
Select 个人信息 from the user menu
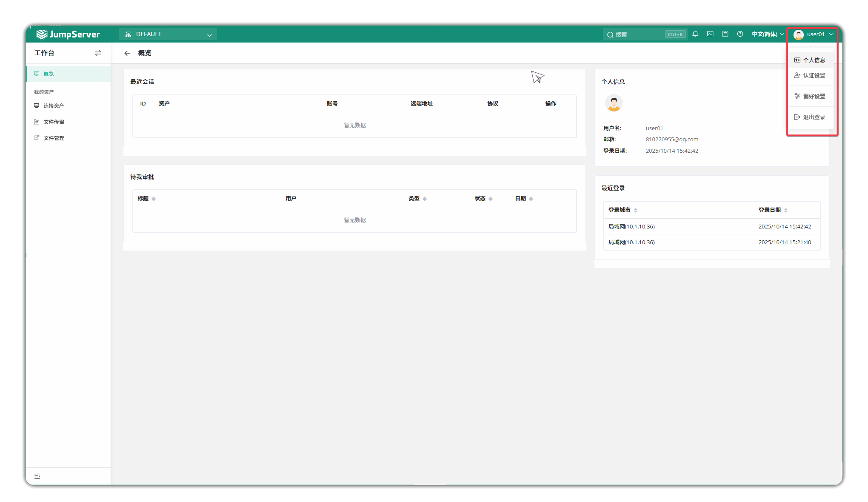pyautogui.click(x=814, y=60)
